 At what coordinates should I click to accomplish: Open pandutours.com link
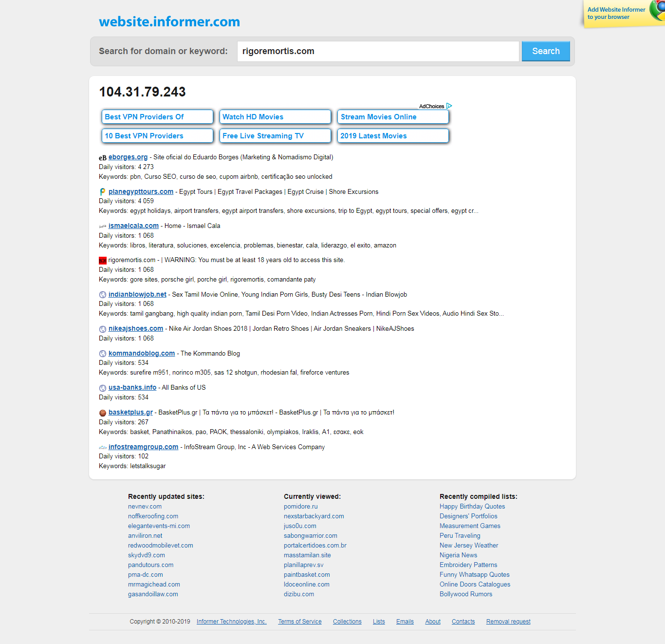coord(150,565)
